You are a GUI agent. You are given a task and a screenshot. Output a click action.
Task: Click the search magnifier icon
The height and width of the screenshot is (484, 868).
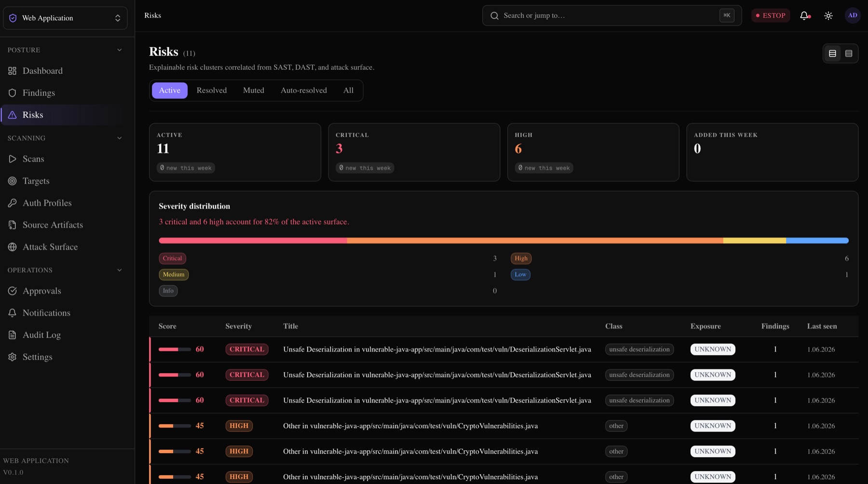click(x=494, y=16)
